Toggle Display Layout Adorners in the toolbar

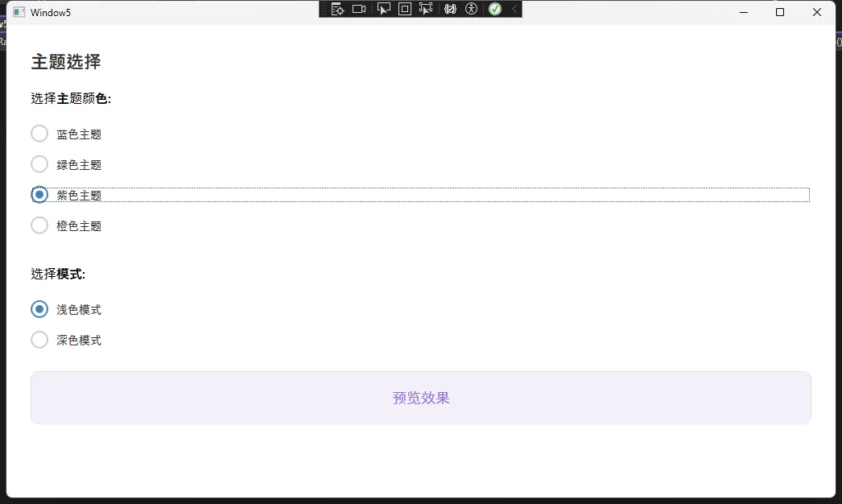pos(404,8)
